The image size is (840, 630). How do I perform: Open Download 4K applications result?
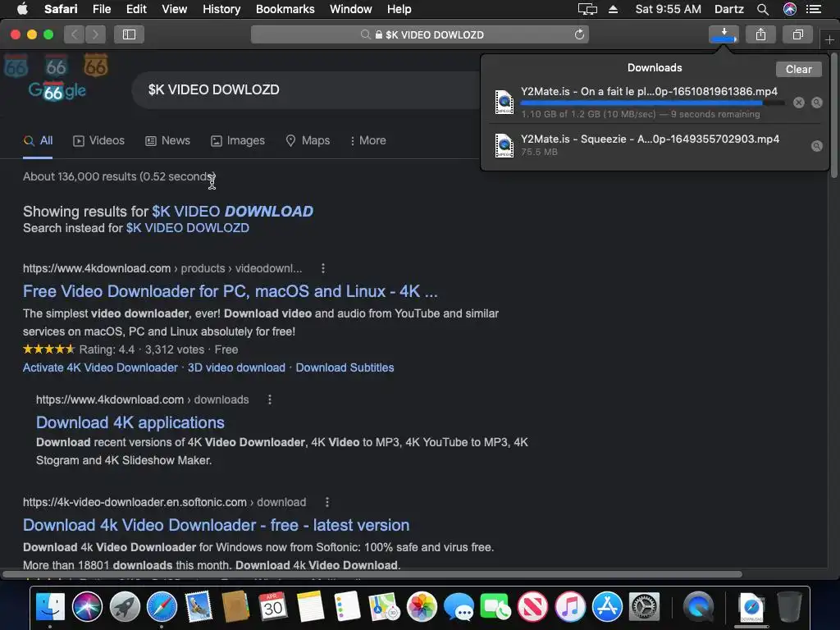pos(130,422)
